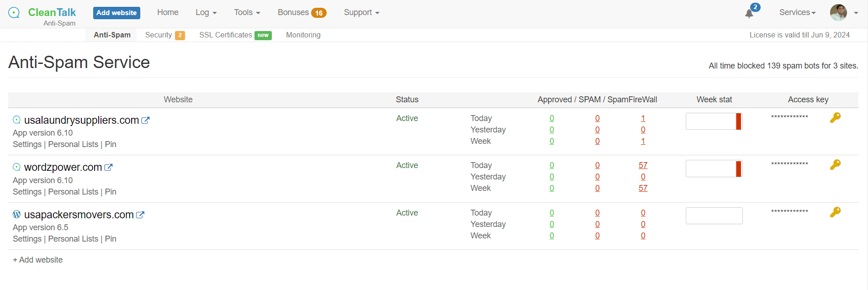Screen dimensions: 868x290
Task: Click the blue Add website button
Action: click(116, 13)
